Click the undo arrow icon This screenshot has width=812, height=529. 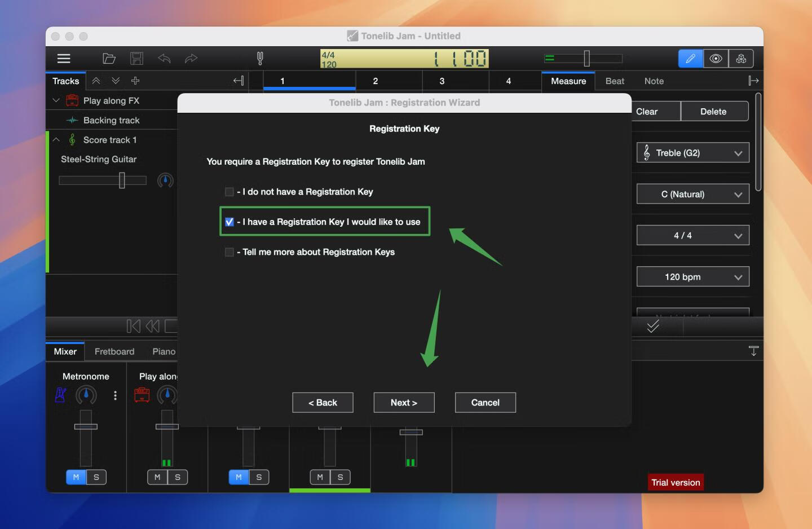point(164,58)
